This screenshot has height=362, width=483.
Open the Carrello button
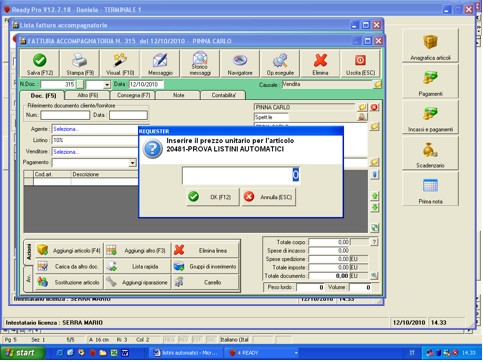[x=205, y=282]
